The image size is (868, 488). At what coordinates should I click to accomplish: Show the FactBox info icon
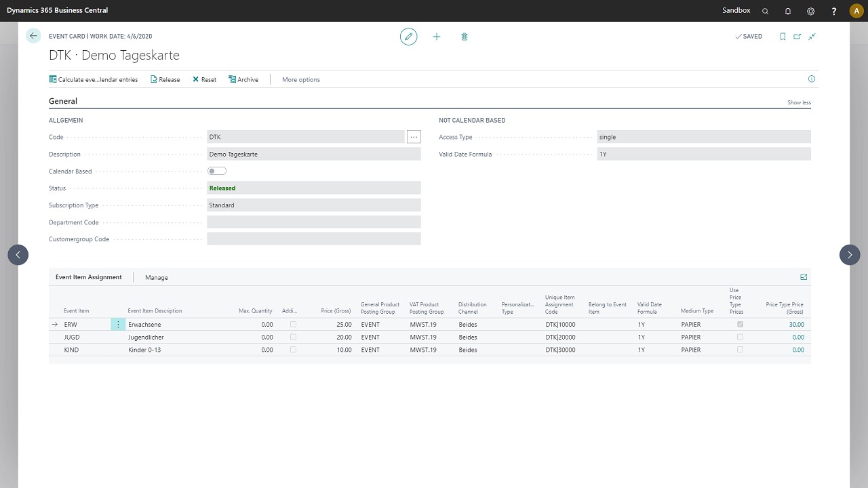(x=812, y=79)
